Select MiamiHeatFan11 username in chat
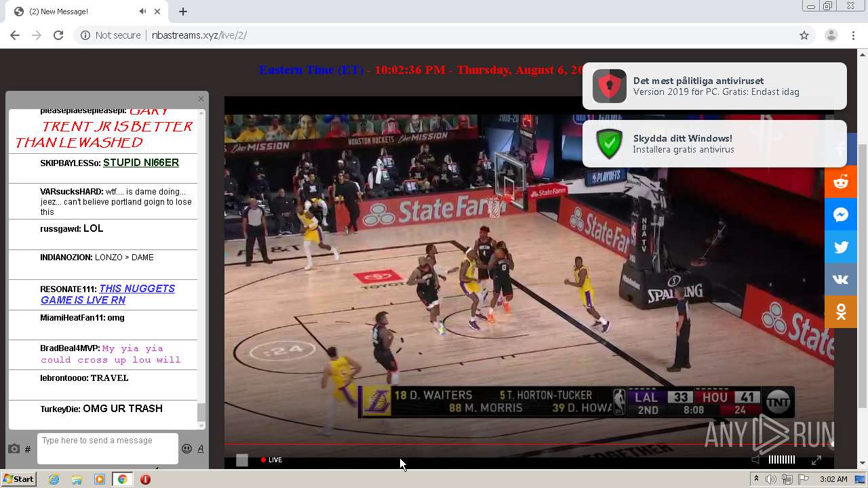Viewport: 868px width, 488px height. [73, 318]
